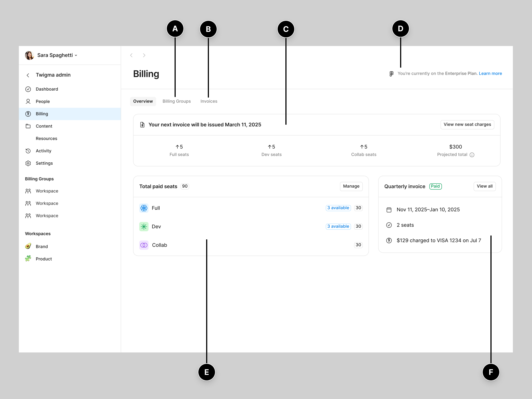
Task: Select the Overview tab
Action: click(142, 101)
